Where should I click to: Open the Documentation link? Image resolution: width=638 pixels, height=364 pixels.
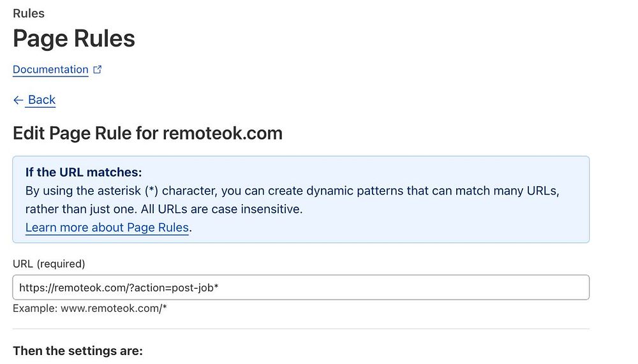pos(50,69)
